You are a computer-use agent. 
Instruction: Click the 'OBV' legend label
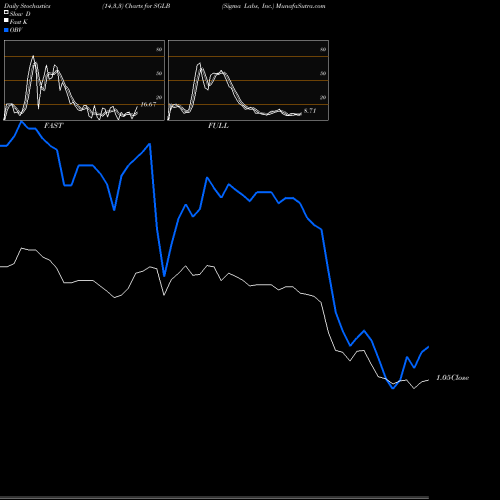click(x=16, y=30)
